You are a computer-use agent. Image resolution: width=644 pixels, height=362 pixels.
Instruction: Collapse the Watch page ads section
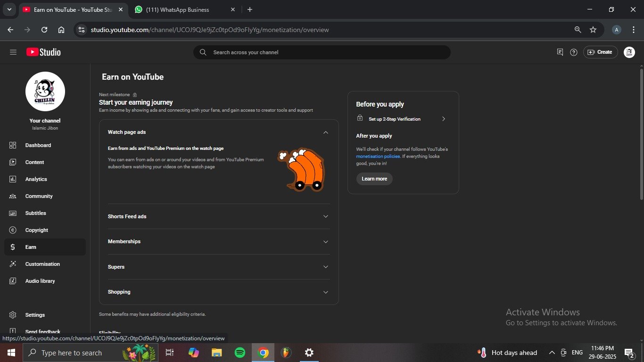tap(325, 132)
